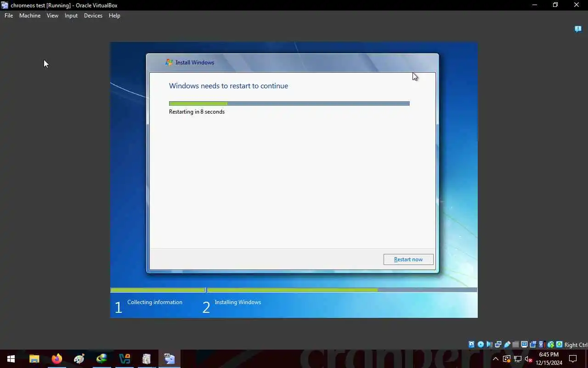Open the archive app taskbar icon
The width and height of the screenshot is (588, 368).
point(147,359)
